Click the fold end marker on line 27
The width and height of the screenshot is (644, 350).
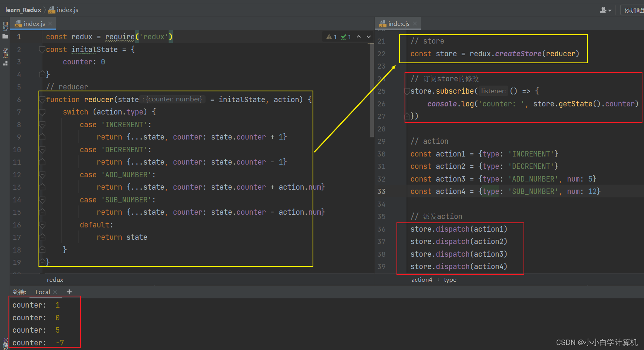407,116
